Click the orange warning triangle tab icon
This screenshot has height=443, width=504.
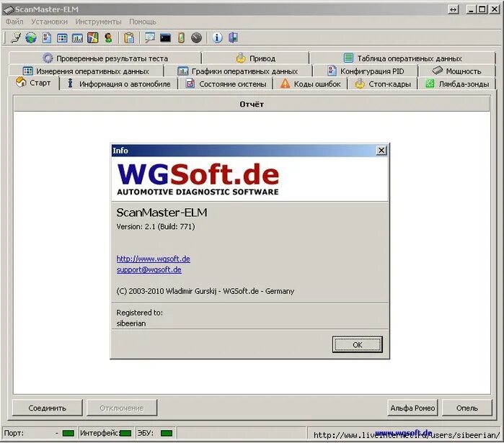coord(285,84)
